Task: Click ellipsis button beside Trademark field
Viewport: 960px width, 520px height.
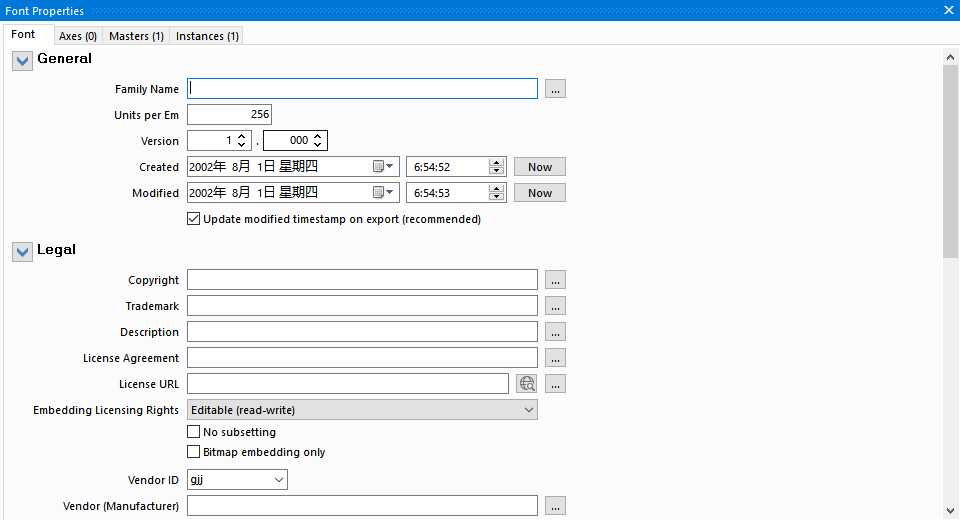Action: [556, 306]
